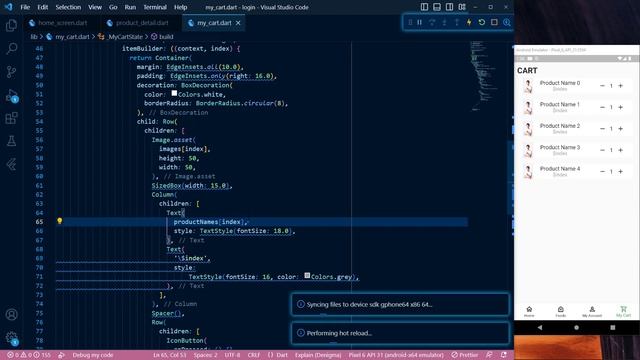Open the Search view in activity bar
Screen dimensions: 640x360
click(11, 49)
